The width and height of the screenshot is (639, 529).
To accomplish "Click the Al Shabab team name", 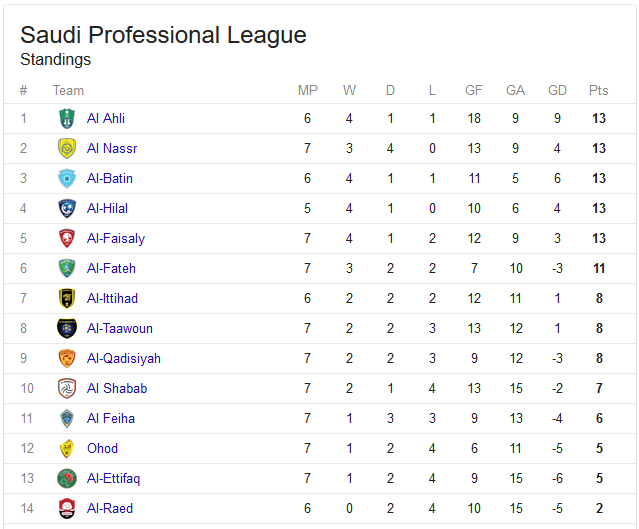I will click(x=117, y=388).
